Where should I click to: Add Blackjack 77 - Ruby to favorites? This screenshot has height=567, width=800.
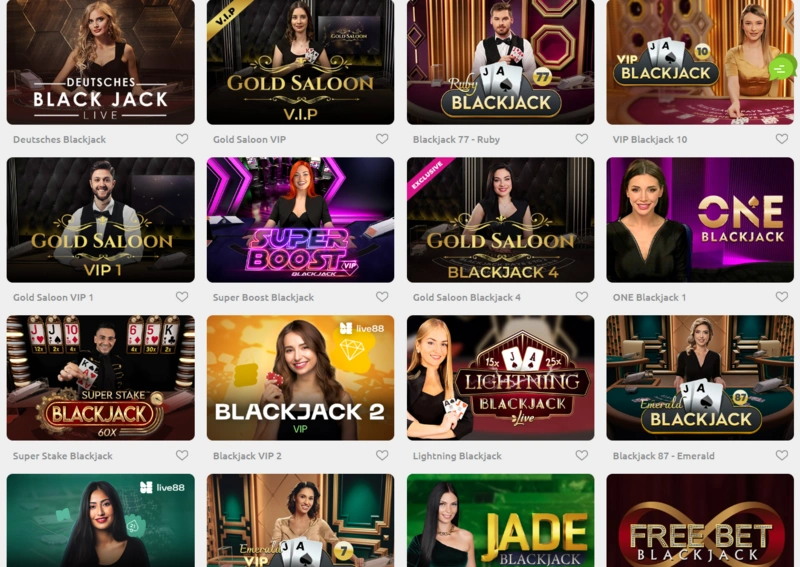tap(582, 139)
